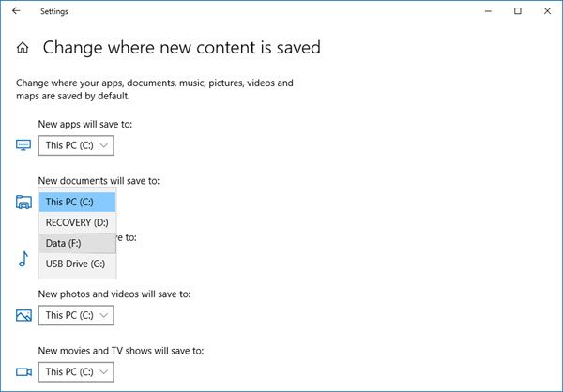
Task: Click the music note icon
Action: coord(23,259)
